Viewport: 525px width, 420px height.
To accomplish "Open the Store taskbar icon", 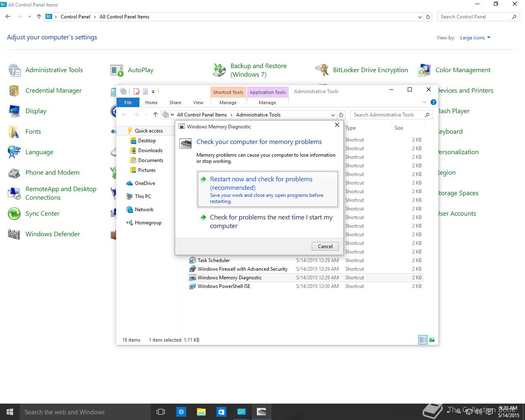I will pos(221,412).
